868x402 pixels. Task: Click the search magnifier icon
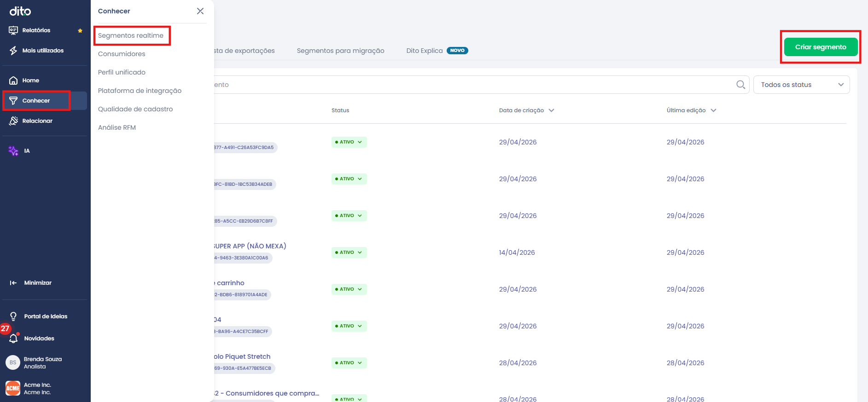[740, 85]
